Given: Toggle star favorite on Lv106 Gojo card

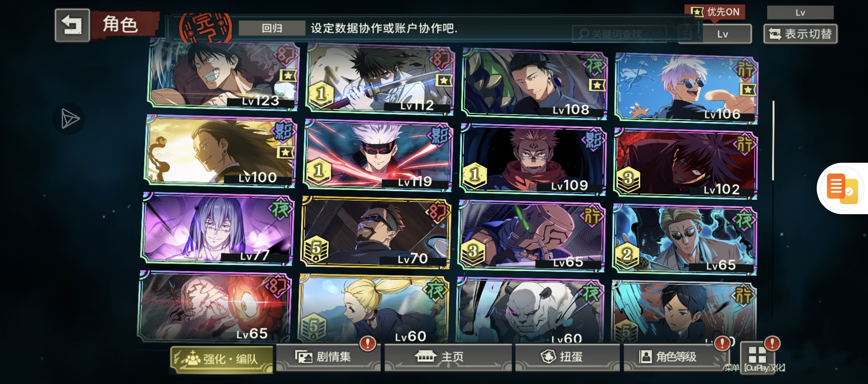Looking at the screenshot, I should tap(748, 90).
